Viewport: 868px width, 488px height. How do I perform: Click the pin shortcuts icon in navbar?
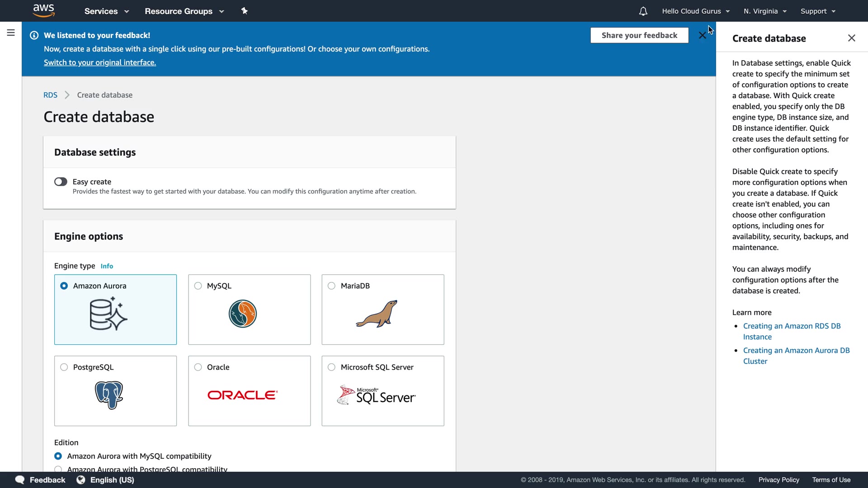(x=245, y=11)
